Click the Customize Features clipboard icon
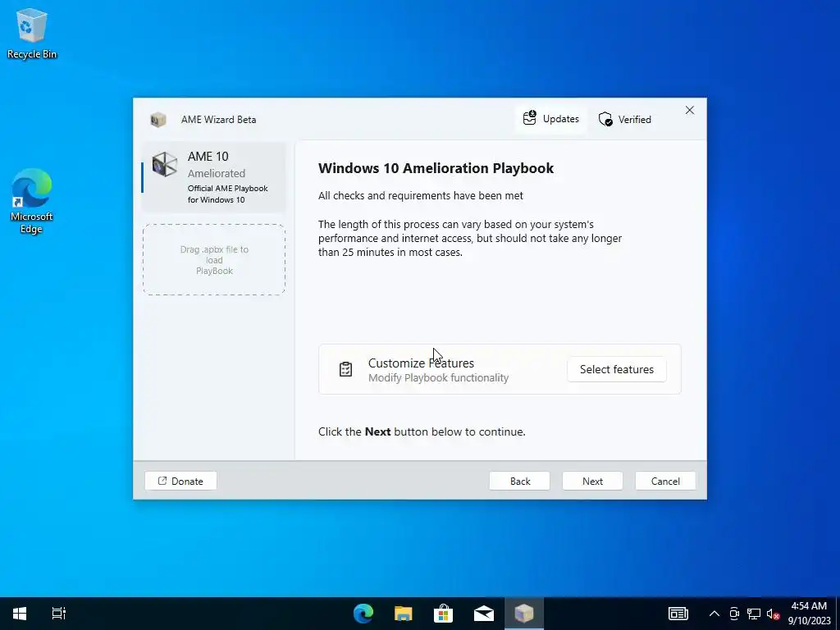This screenshot has width=840, height=630. click(345, 369)
